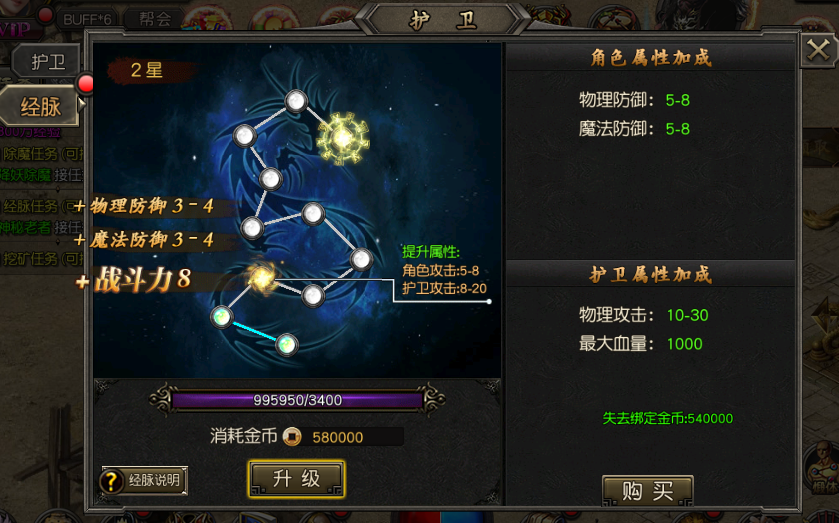Open the 经脉 side tab

[x=40, y=107]
